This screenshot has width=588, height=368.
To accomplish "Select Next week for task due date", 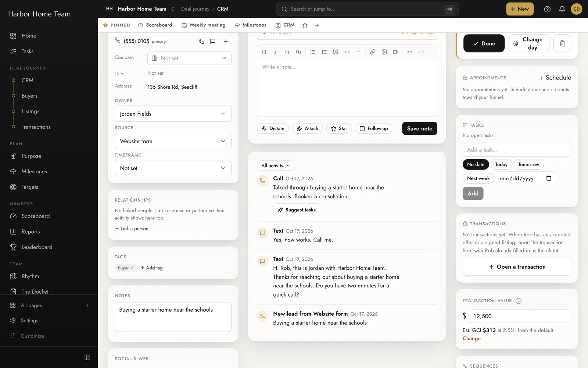I will [478, 178].
